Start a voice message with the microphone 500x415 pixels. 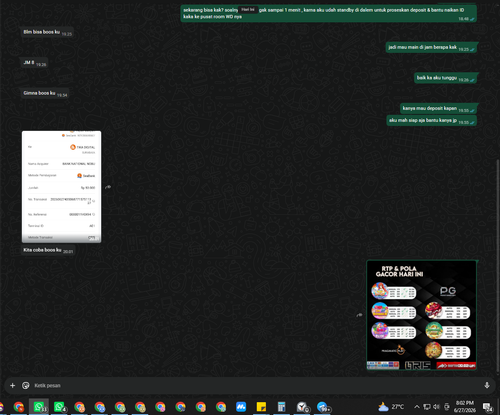click(487, 385)
